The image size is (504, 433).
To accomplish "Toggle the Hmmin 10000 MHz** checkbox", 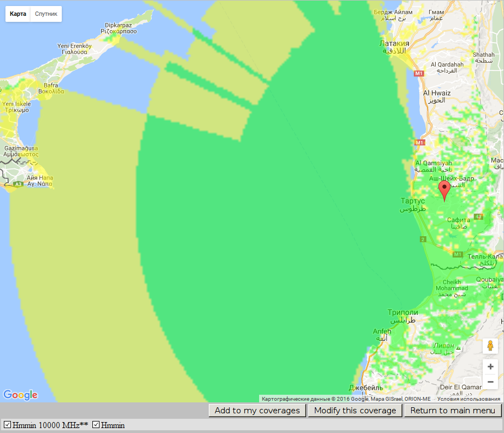I will (x=8, y=425).
